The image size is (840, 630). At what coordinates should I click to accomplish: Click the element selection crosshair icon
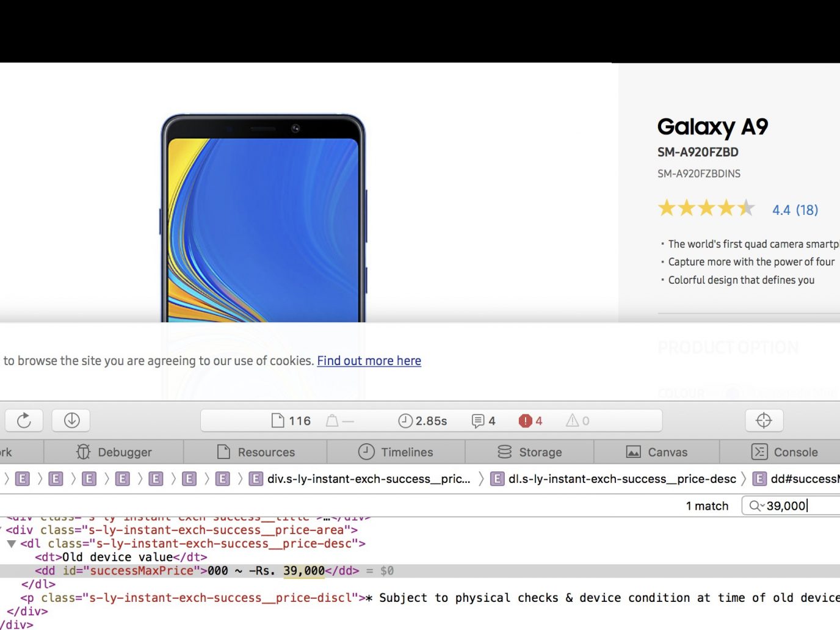[764, 420]
